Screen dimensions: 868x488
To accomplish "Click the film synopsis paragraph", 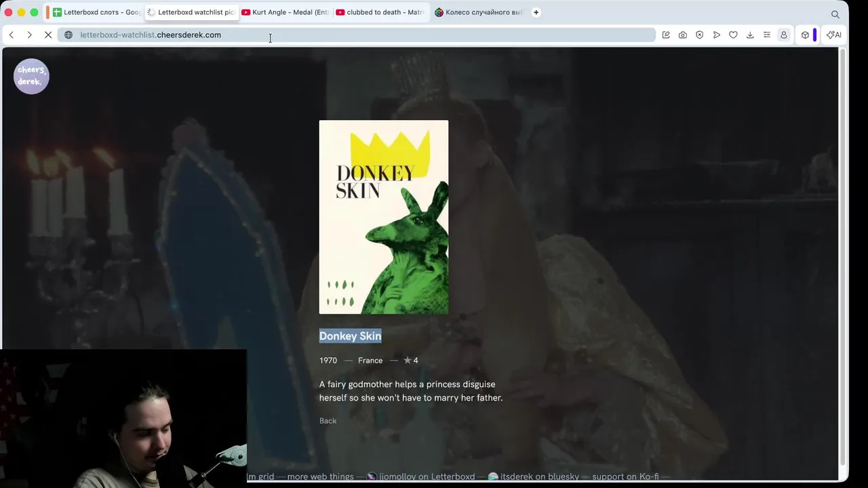I will (411, 391).
